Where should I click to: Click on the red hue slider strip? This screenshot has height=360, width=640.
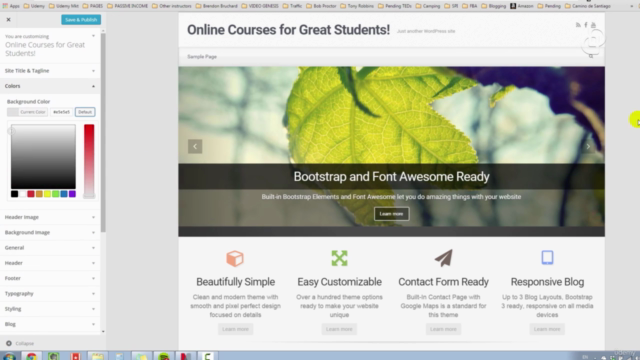coord(89,161)
